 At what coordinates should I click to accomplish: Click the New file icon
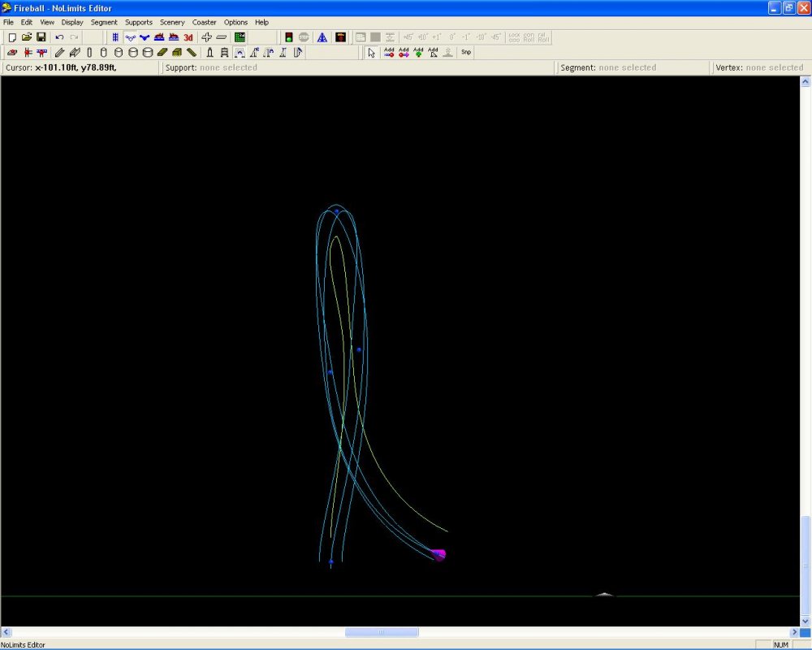coord(12,37)
